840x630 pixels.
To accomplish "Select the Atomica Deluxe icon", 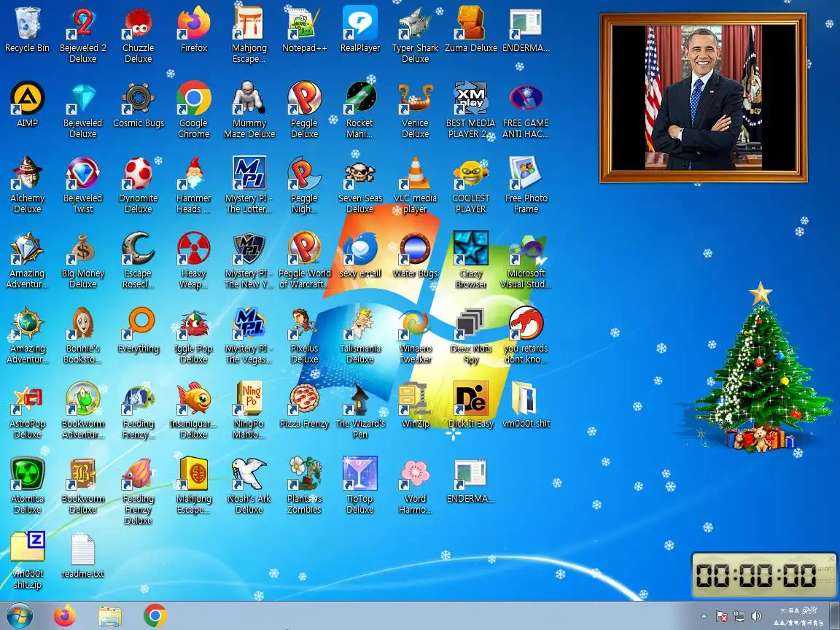I will point(27,485).
